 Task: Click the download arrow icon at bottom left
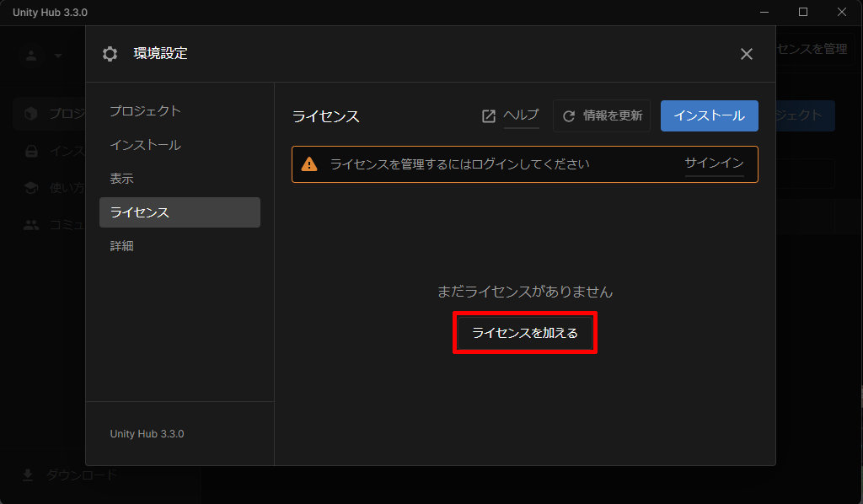pyautogui.click(x=28, y=475)
